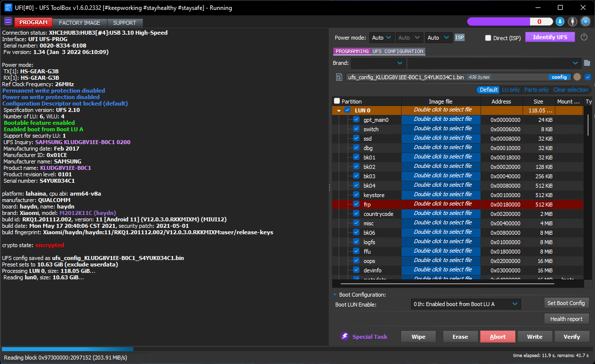The image size is (595, 364).
Task: Click the brown gear icon next to config
Action: (577, 77)
